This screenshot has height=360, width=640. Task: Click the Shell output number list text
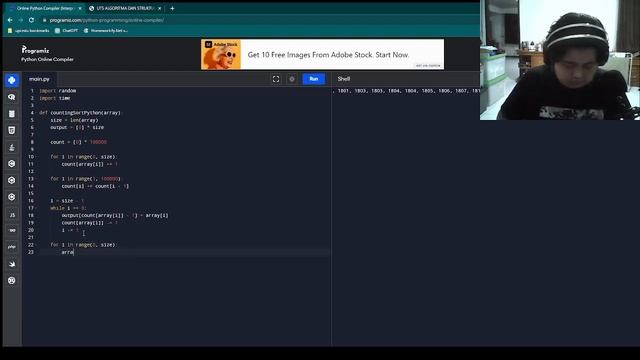[x=407, y=91]
